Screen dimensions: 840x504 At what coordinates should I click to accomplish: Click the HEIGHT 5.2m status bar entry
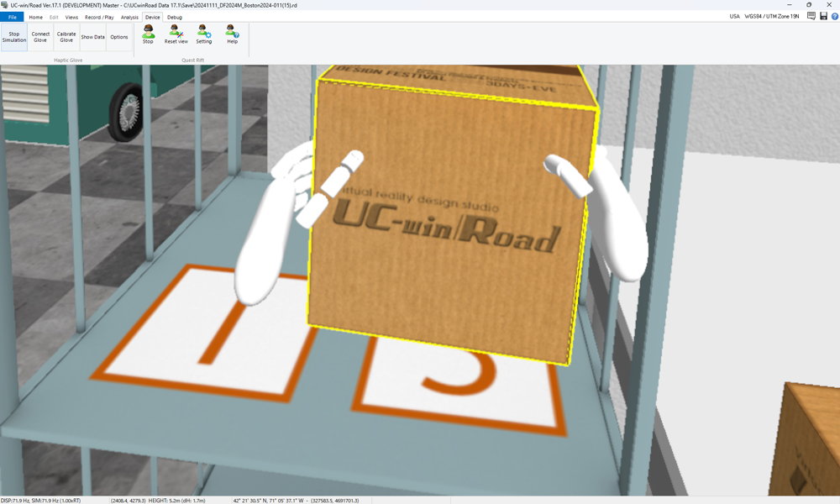pos(176,501)
